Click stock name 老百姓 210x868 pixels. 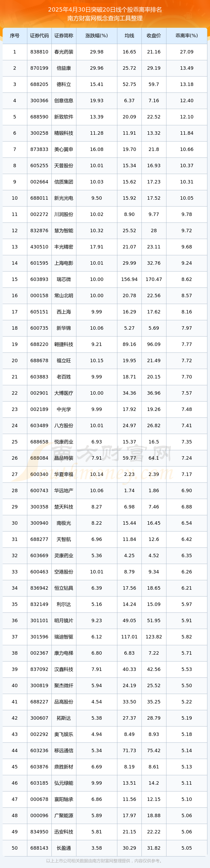64,377
